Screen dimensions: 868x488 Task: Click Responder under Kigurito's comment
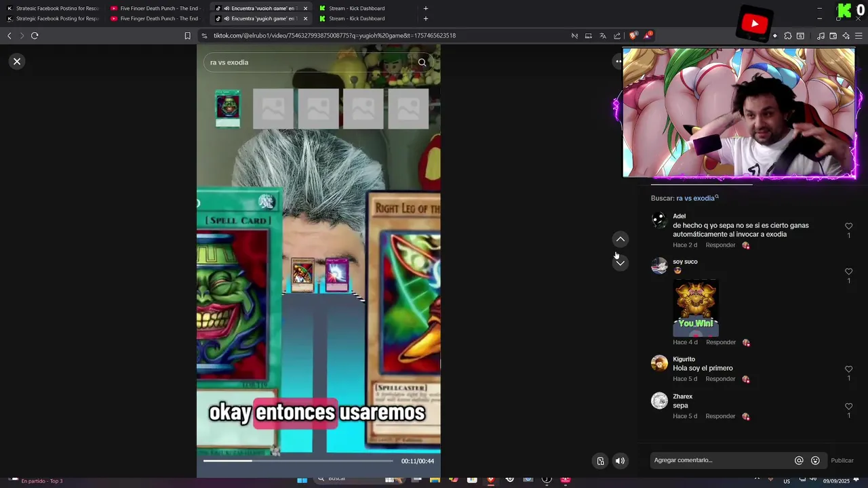[720, 380]
